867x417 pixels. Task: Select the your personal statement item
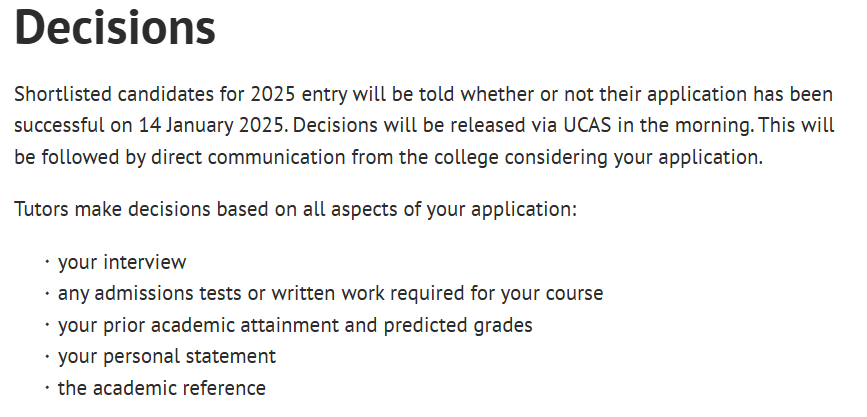pyautogui.click(x=166, y=356)
